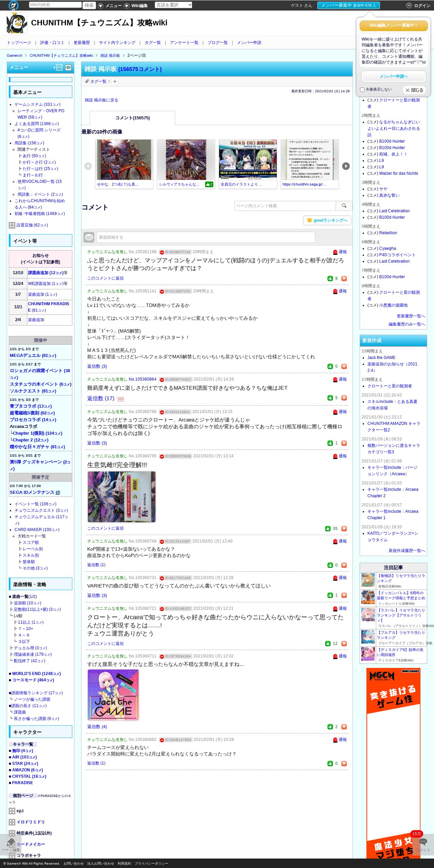Show previous images with left carousel arrow
Screen dimensions: 434x868
pyautogui.click(x=88, y=166)
